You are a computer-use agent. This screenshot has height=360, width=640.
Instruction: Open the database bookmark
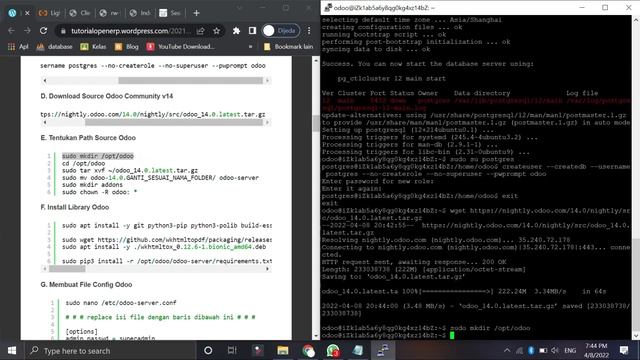pyautogui.click(x=55, y=47)
